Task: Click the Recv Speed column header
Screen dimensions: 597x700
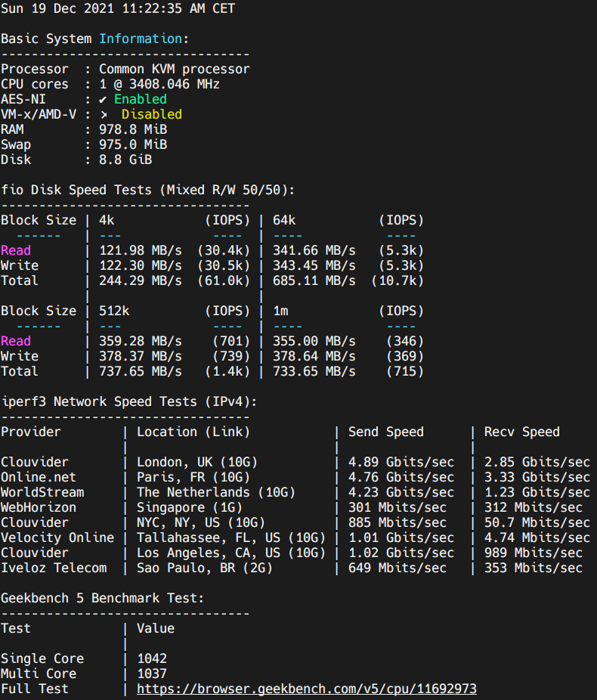Action: tap(521, 432)
